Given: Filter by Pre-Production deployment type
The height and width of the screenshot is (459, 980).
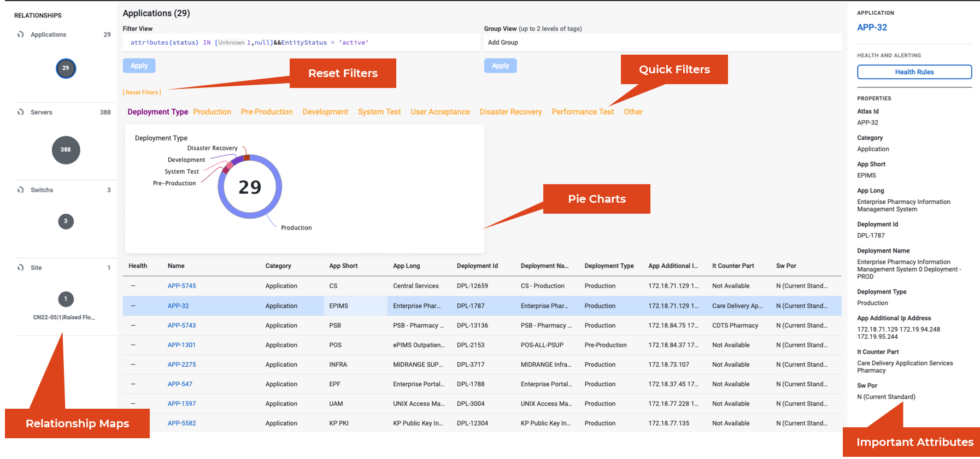Looking at the screenshot, I should pyautogui.click(x=267, y=112).
